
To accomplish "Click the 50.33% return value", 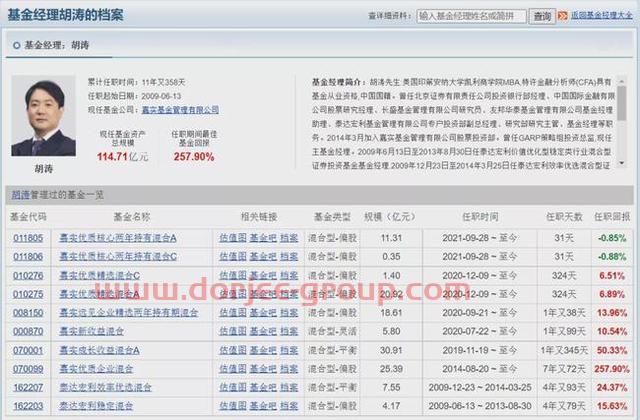I will (611, 350).
